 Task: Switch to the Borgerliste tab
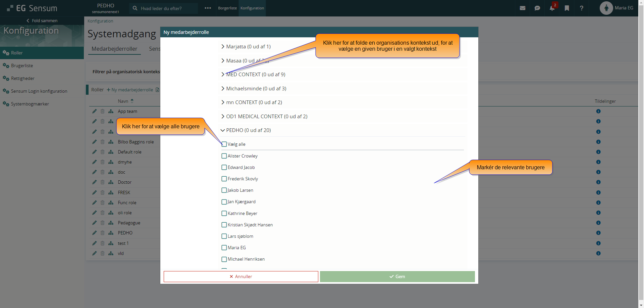[227, 8]
